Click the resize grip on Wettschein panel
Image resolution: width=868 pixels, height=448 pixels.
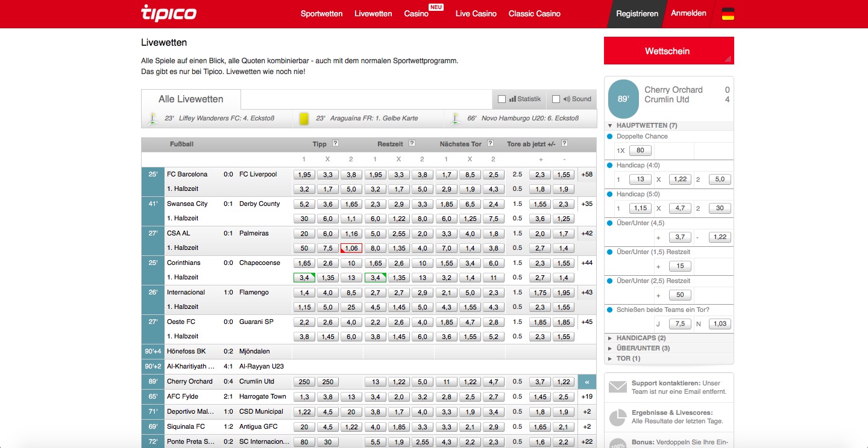tap(728, 59)
